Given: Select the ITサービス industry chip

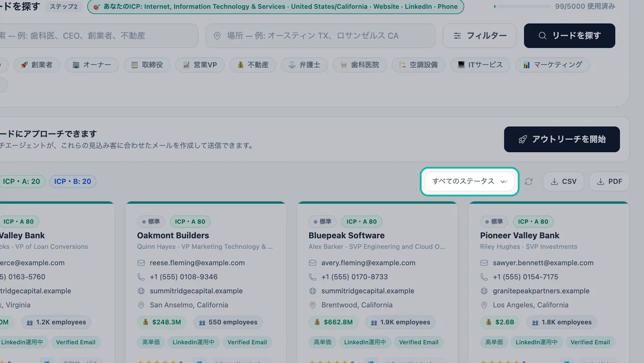Looking at the screenshot, I should [x=480, y=65].
